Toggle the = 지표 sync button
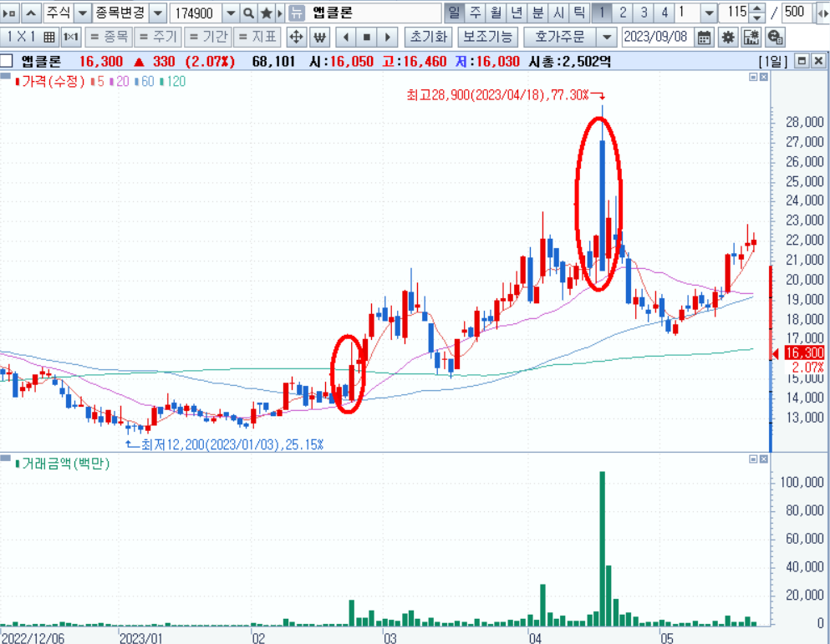830x644 pixels. (x=257, y=37)
